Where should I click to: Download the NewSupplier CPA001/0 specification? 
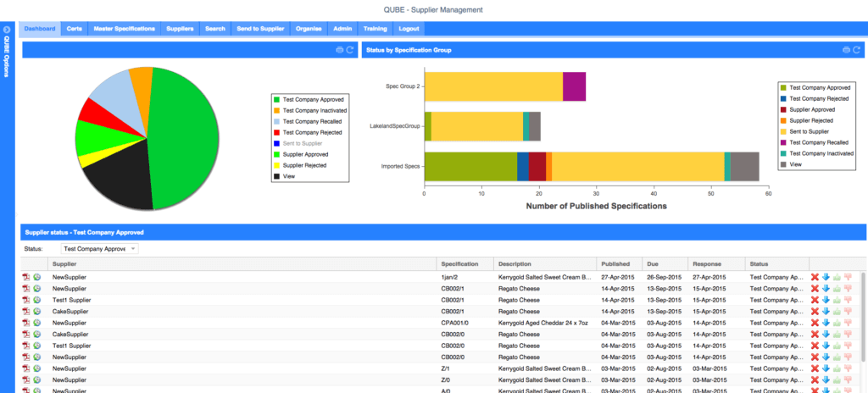point(826,323)
